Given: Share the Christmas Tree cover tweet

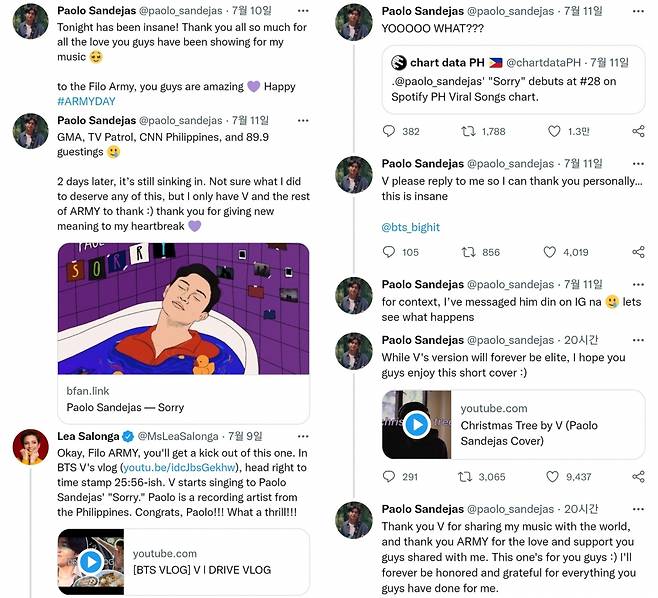Looking at the screenshot, I should click(x=638, y=477).
